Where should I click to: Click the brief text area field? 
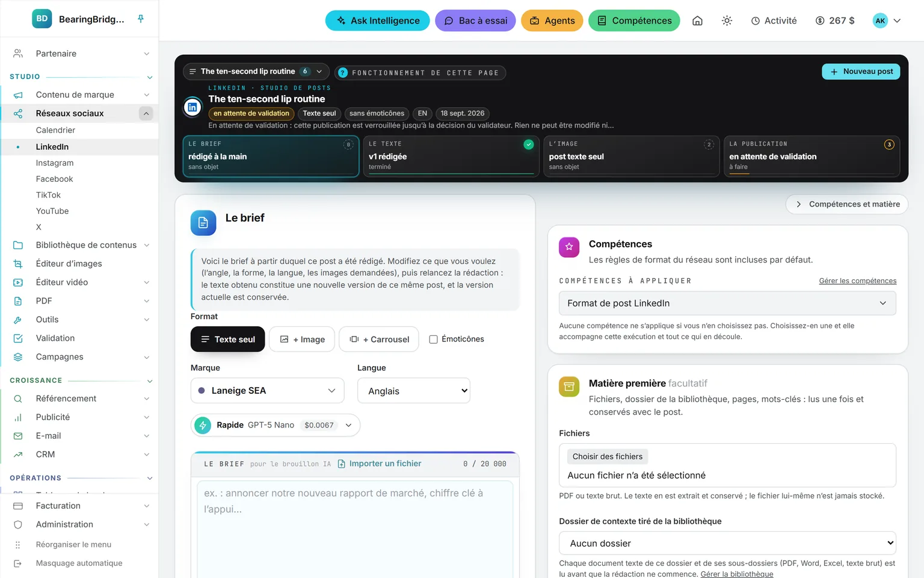coord(355,529)
